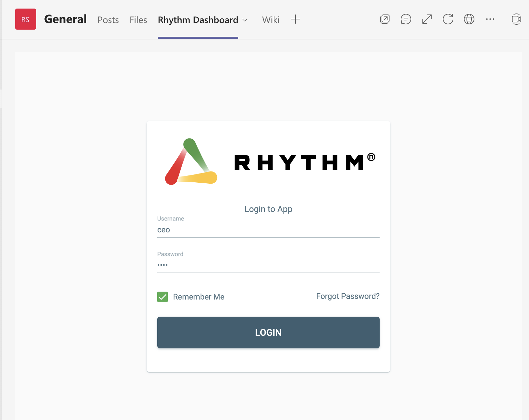The image size is (529, 420).
Task: Uncheck the Remember Me checkbox
Action: click(x=163, y=297)
